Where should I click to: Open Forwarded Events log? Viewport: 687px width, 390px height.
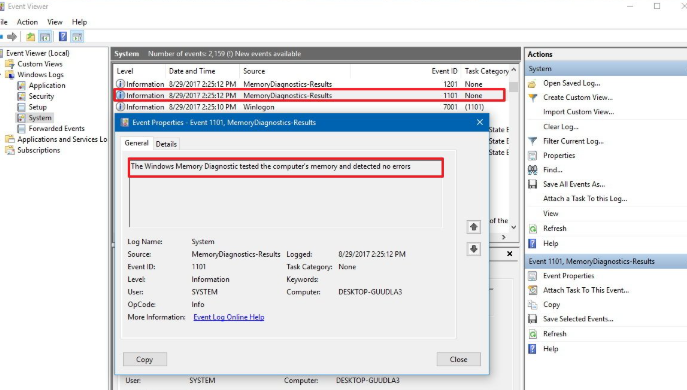tap(57, 128)
